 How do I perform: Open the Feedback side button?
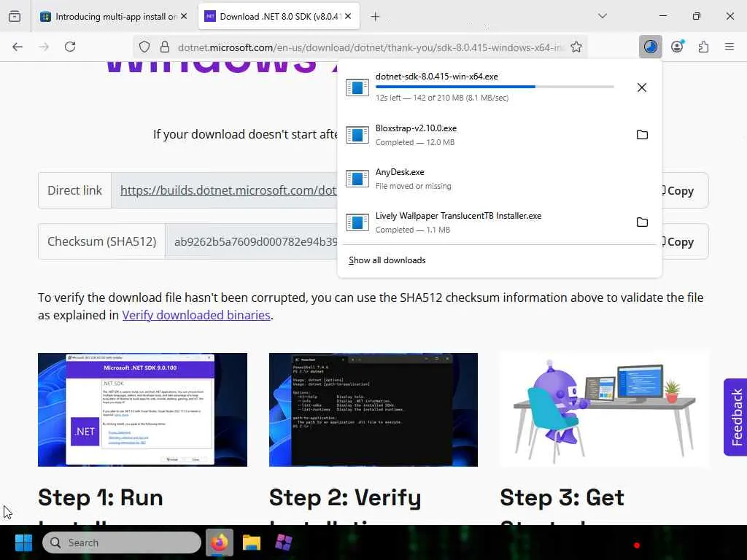[735, 417]
